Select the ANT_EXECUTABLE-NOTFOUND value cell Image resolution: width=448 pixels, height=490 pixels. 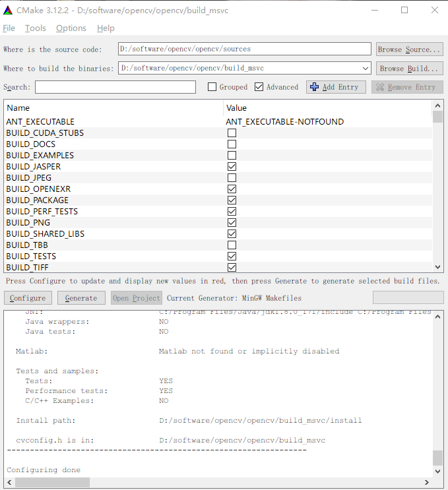coord(285,121)
